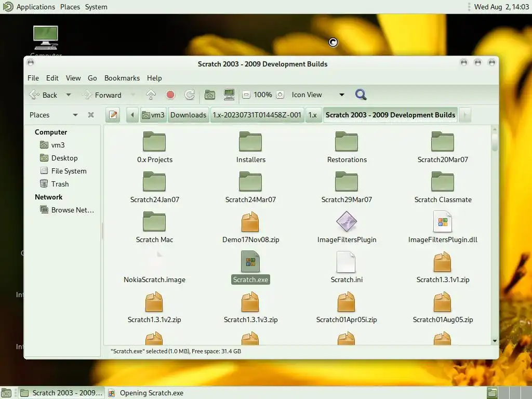This screenshot has height=399, width=532.
Task: Select the Scratch29Mar07 folder
Action: (347, 187)
